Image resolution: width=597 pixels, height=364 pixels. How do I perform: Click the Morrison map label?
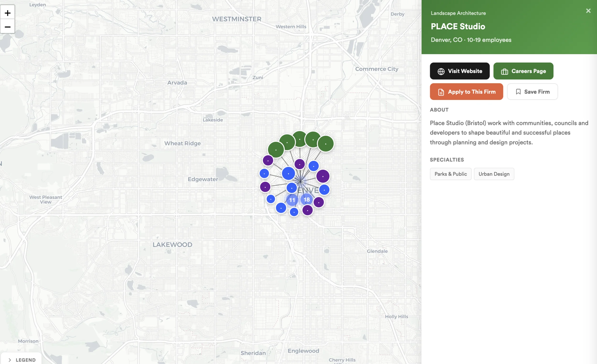28,341
